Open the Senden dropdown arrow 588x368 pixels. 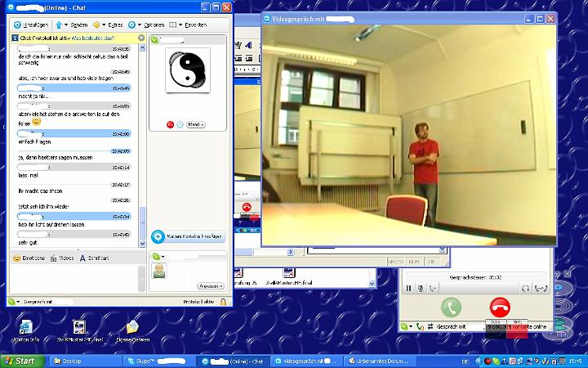[66, 25]
